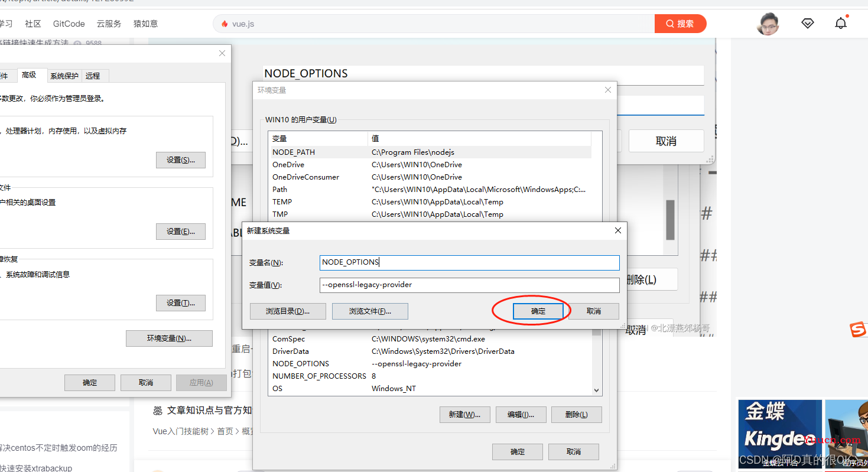This screenshot has width=868, height=472.
Task: Select the Path user variable row
Action: 430,189
